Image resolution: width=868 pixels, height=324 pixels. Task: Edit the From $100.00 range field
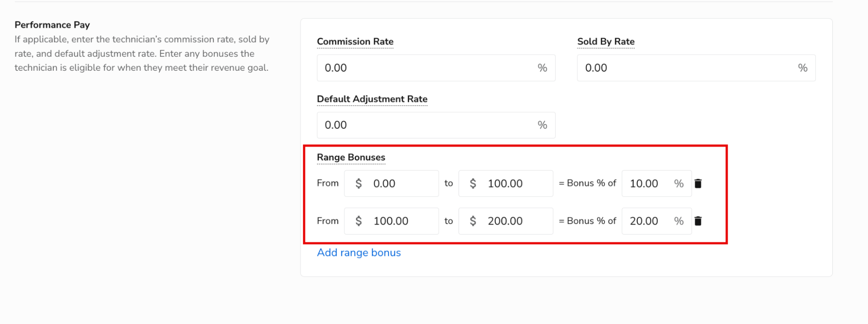pos(391,221)
